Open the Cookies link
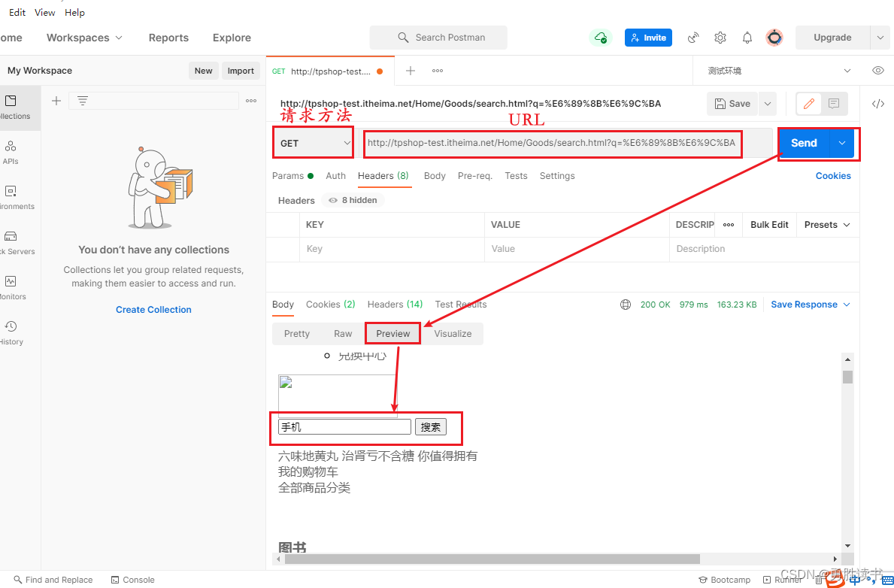This screenshot has height=588, width=894. (x=833, y=176)
